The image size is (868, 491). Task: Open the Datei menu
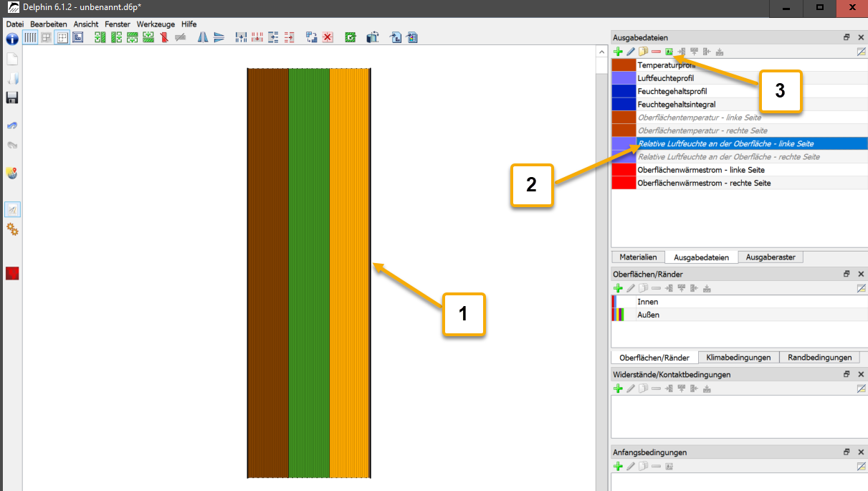coord(15,24)
